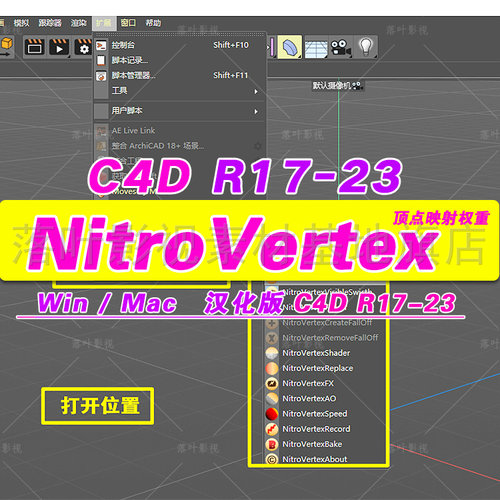Screen dimensions: 500x500
Task: Add a Camera using the camera icon
Action: pyautogui.click(x=340, y=48)
